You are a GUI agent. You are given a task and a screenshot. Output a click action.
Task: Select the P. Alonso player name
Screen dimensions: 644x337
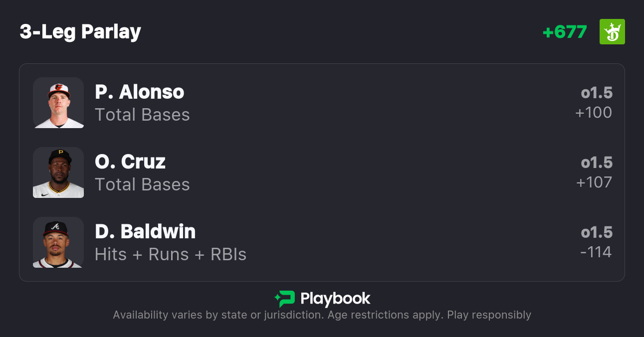click(x=140, y=92)
